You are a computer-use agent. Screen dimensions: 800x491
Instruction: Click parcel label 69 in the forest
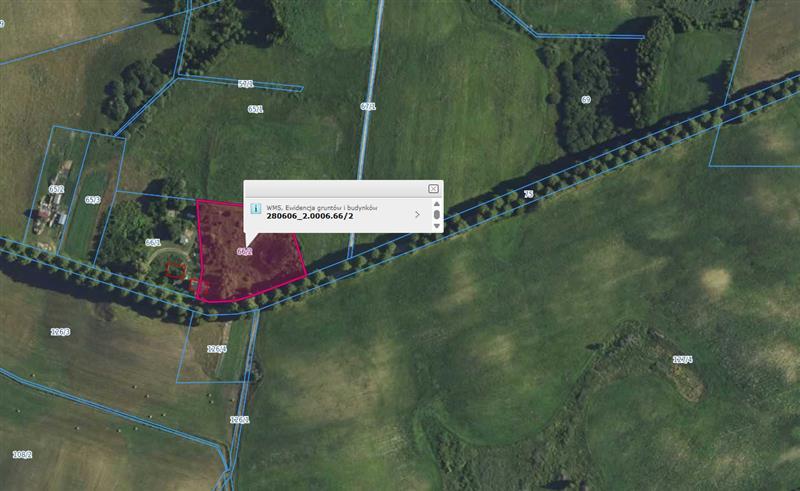(x=586, y=100)
